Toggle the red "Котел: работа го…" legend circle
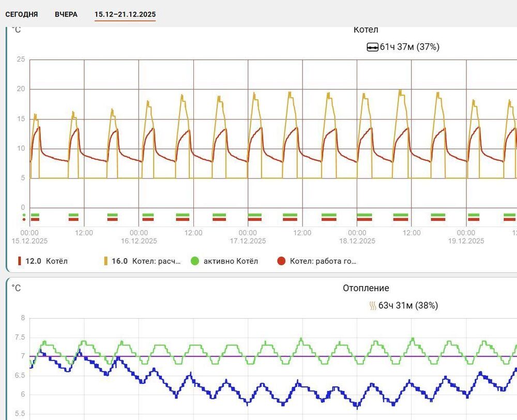The width and height of the screenshot is (517, 420). 281,261
